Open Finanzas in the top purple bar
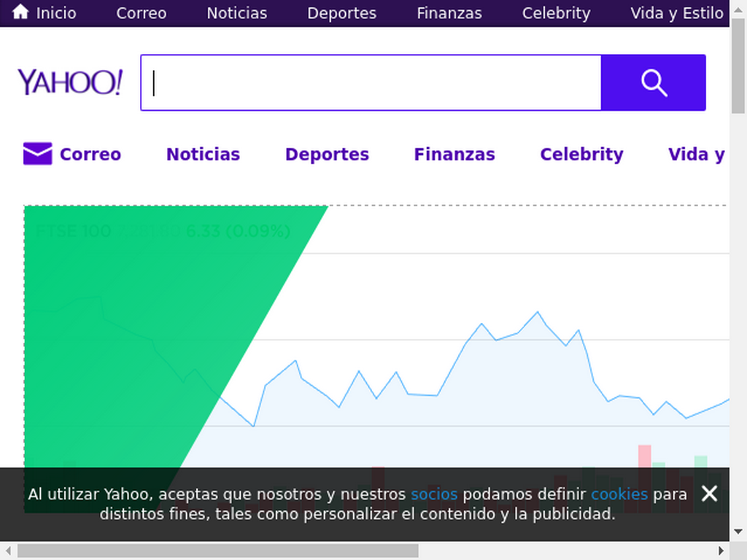Viewport: 747px width, 560px height. pyautogui.click(x=449, y=13)
